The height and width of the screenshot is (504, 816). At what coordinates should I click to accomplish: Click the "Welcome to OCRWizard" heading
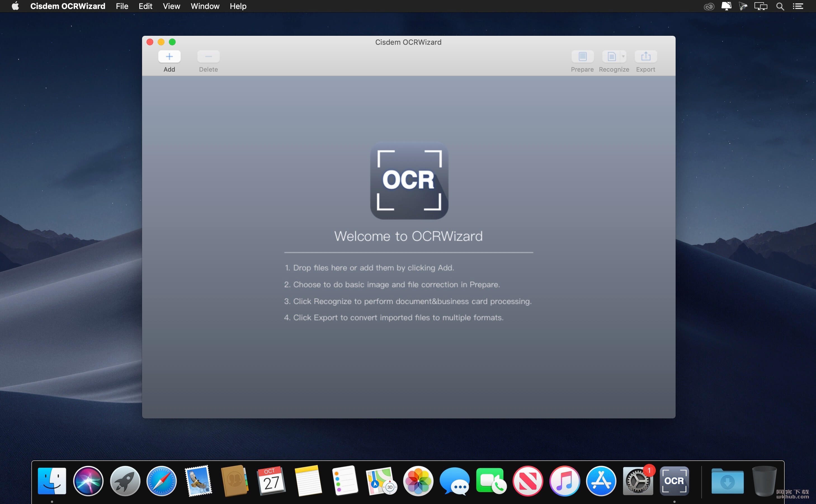click(409, 236)
